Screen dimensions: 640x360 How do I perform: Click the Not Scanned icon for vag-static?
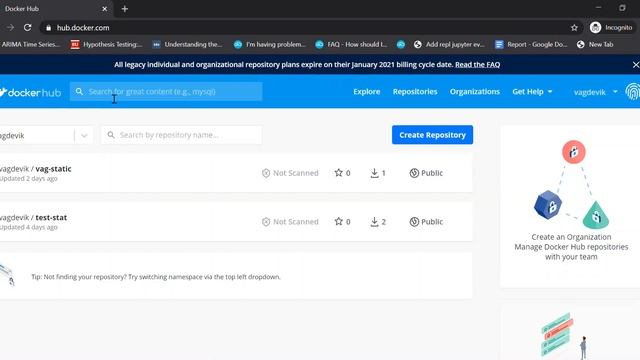pyautogui.click(x=266, y=173)
